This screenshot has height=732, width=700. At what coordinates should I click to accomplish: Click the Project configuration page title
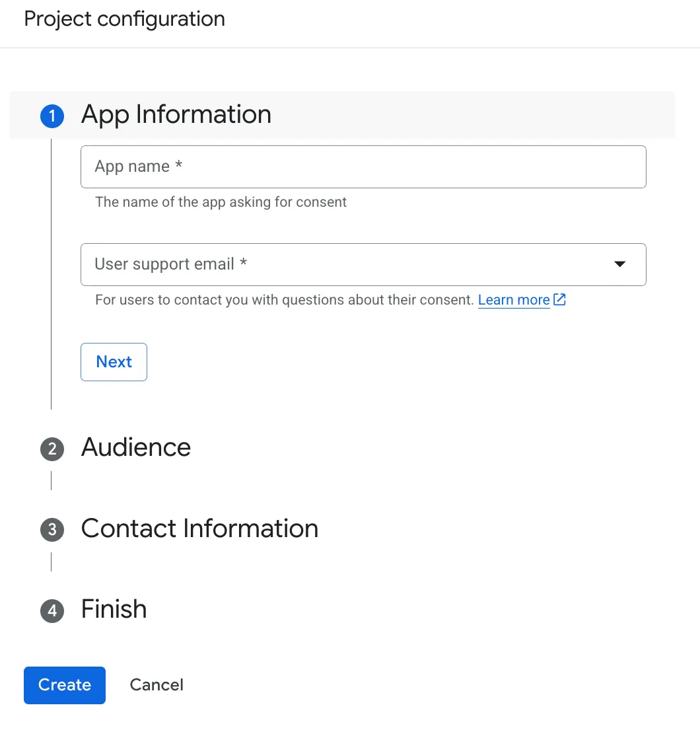click(124, 18)
